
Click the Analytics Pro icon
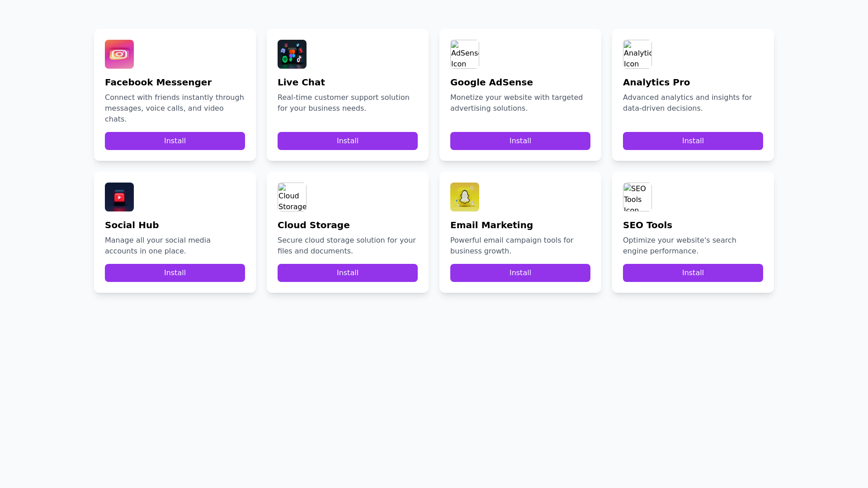[637, 54]
